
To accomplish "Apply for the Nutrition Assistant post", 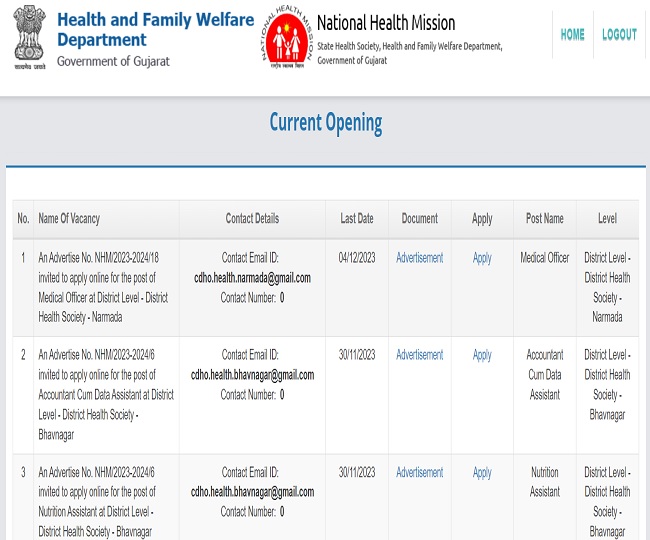I will 482,473.
